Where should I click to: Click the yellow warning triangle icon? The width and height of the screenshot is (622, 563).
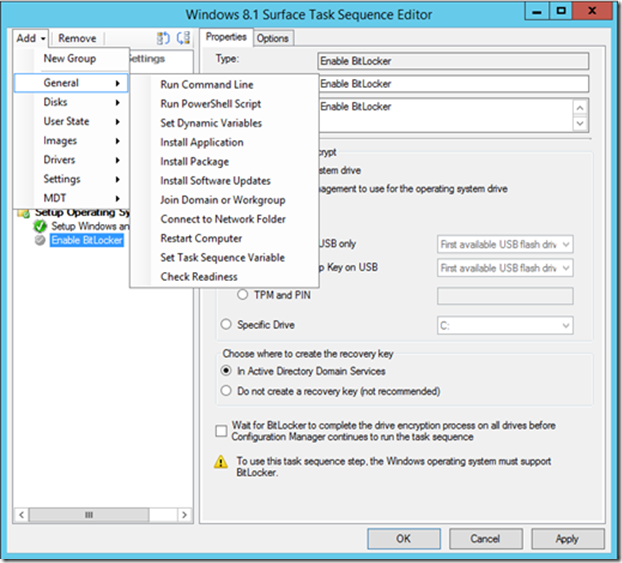tap(221, 462)
